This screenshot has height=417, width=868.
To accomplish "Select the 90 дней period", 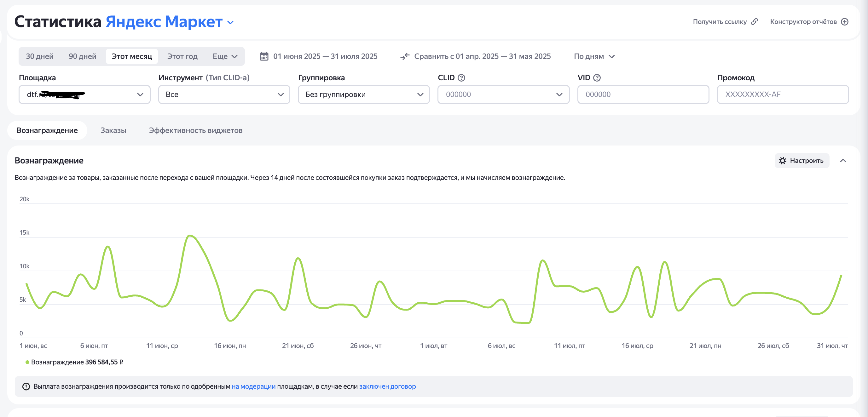I will [x=83, y=56].
